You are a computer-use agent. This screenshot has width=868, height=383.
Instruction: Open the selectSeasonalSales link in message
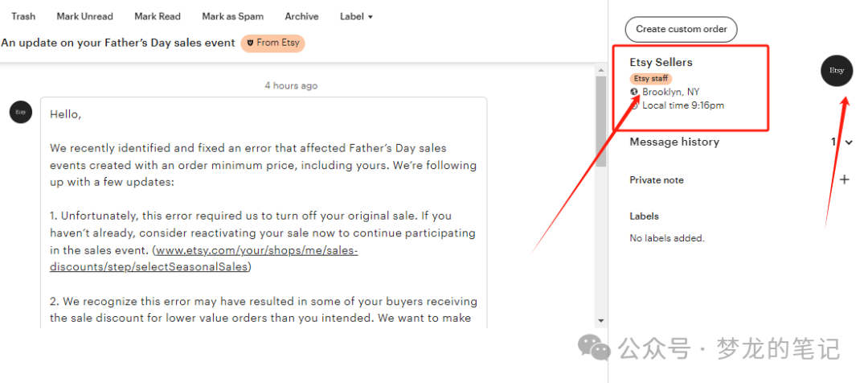click(x=204, y=259)
